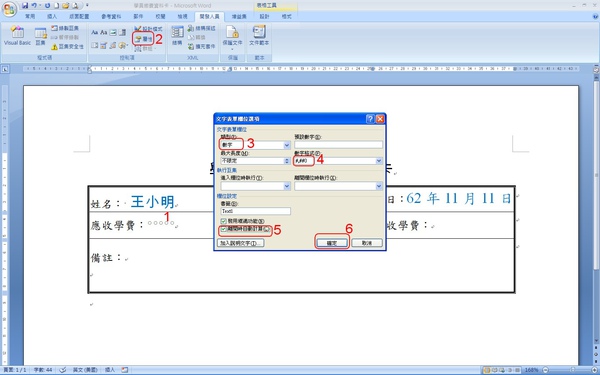Image resolution: width=600 pixels, height=375 pixels.
Task: Customize Quick Access toolbar arrow
Action: click(x=87, y=5)
